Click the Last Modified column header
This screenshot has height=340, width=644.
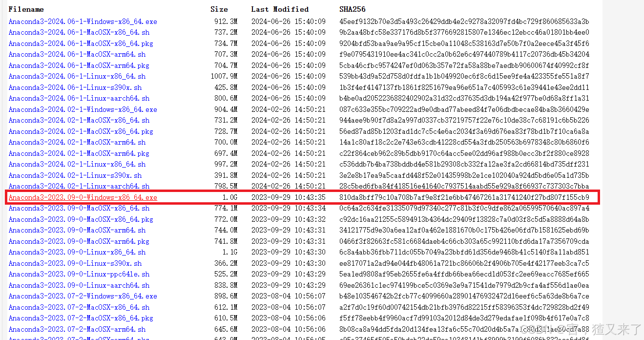point(280,9)
